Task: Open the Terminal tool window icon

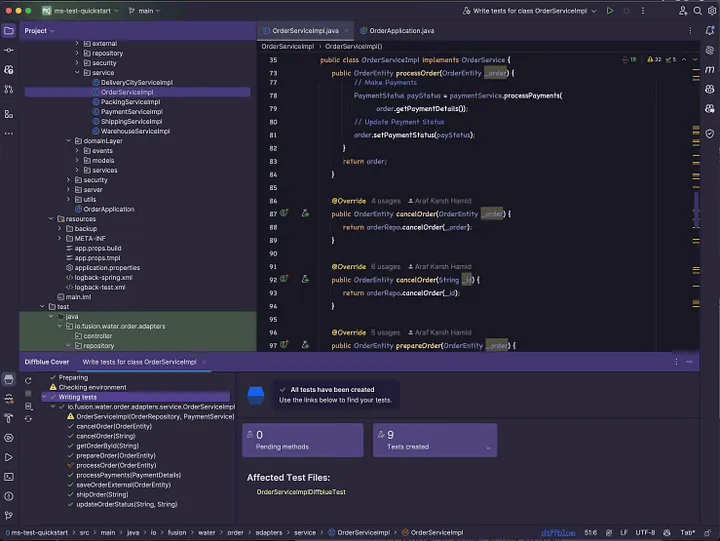Action: (9, 476)
